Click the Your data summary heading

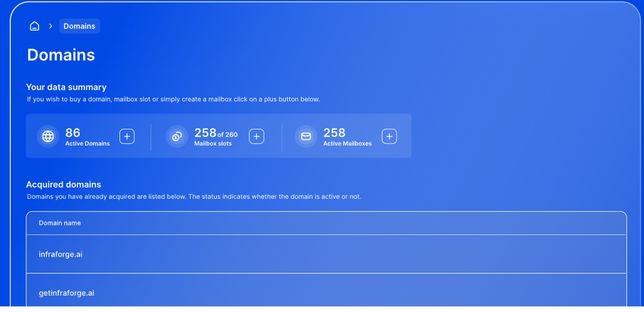point(66,87)
